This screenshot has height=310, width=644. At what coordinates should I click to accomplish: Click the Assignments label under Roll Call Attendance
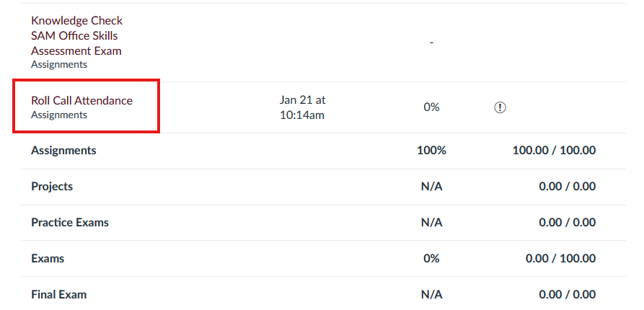59,115
